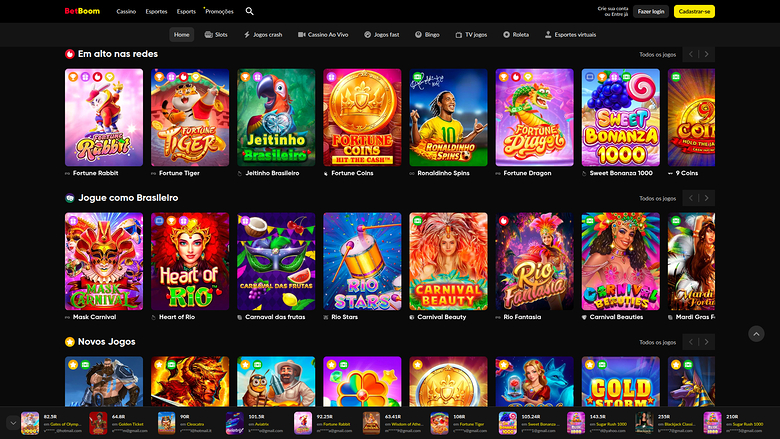The image size is (780, 439).
Task: Open the Sweet Bonanza 1000 game thumbnail
Action: 621,117
